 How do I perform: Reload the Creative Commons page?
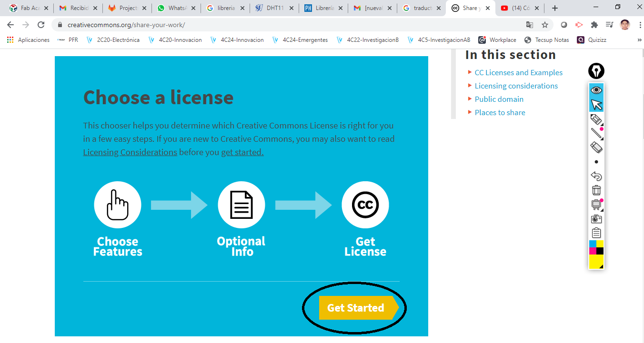click(41, 25)
